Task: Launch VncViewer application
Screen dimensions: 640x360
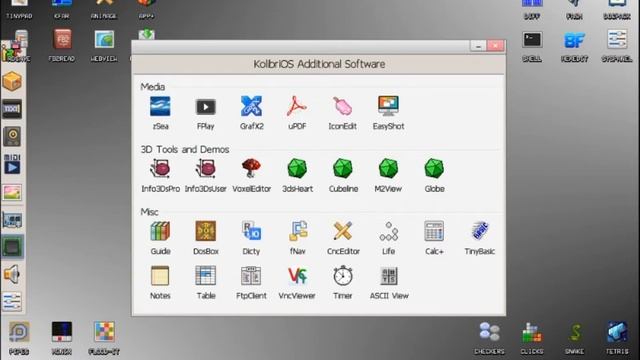Action: pos(297,276)
